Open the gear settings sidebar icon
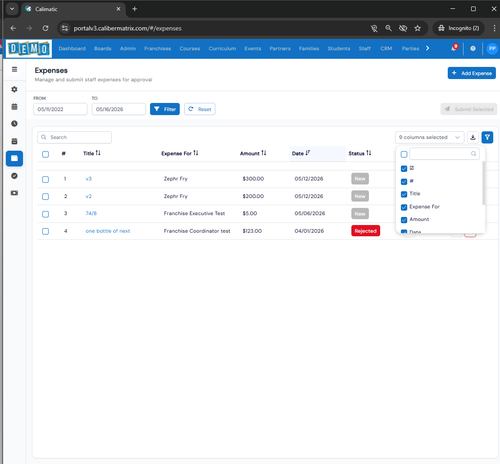The image size is (500, 464). tap(14, 89)
